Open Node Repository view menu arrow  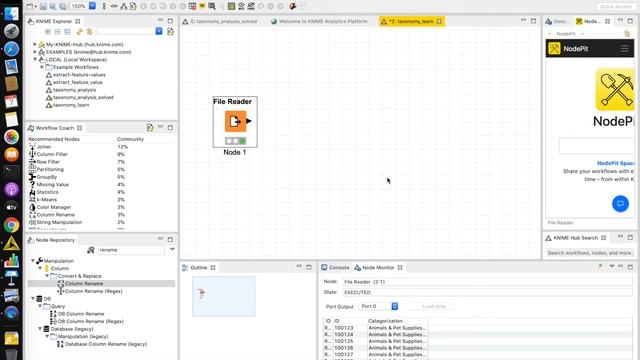(172, 249)
